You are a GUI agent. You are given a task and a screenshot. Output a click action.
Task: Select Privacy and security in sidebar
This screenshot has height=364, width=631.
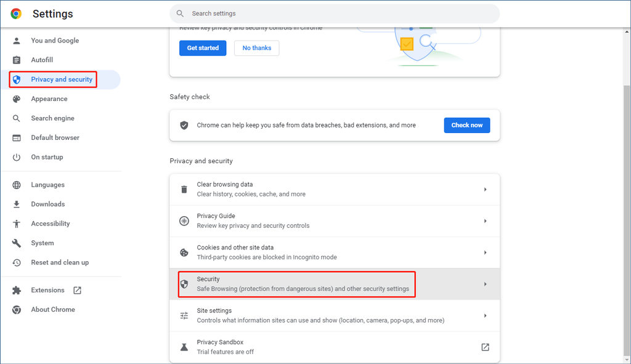pyautogui.click(x=62, y=79)
